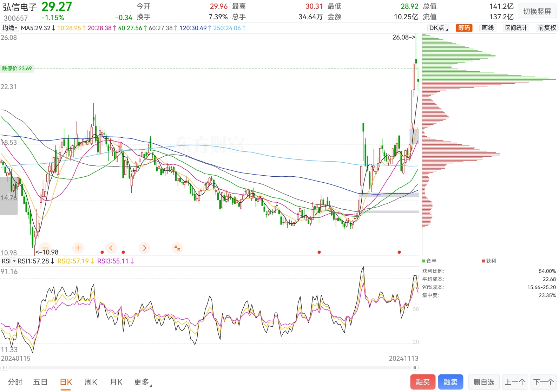The width and height of the screenshot is (559, 392).
Task: Click the left handle of timeline range slider
Action: pos(5,367)
